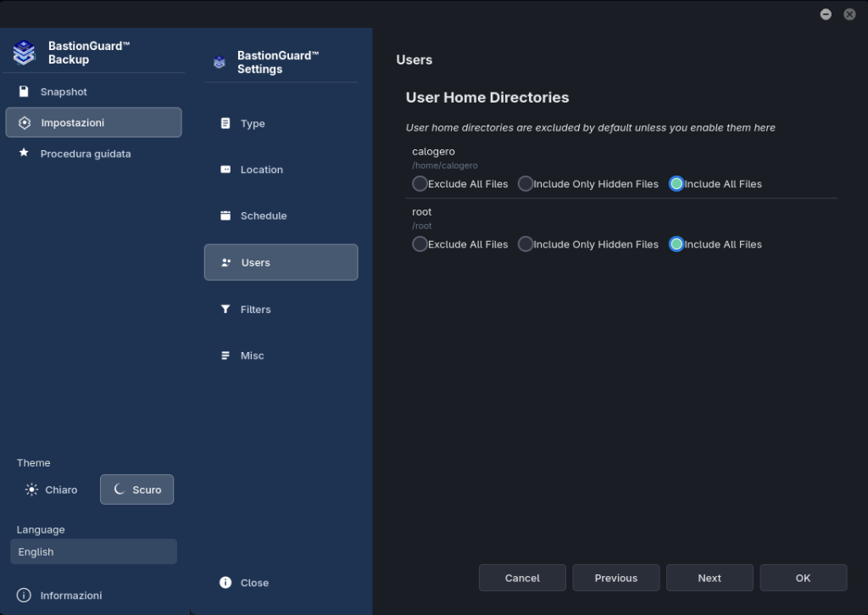The image size is (868, 615).
Task: Click the Next button
Action: tap(709, 578)
